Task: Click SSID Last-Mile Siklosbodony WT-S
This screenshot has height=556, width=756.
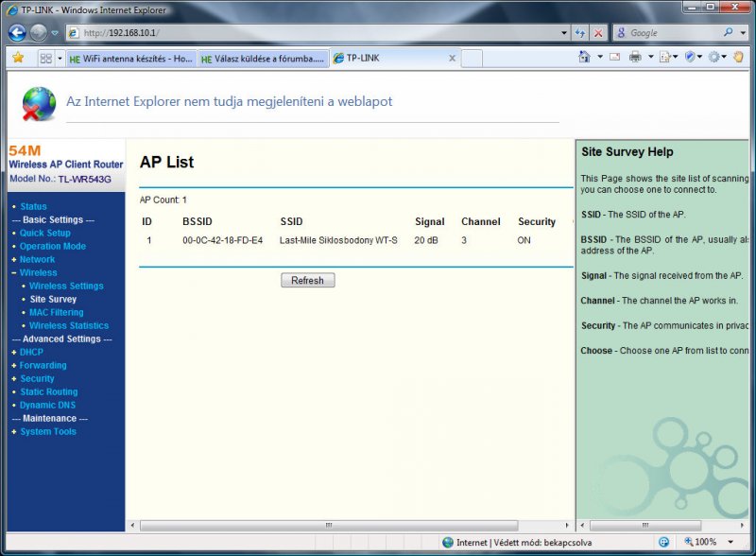Action: 338,240
